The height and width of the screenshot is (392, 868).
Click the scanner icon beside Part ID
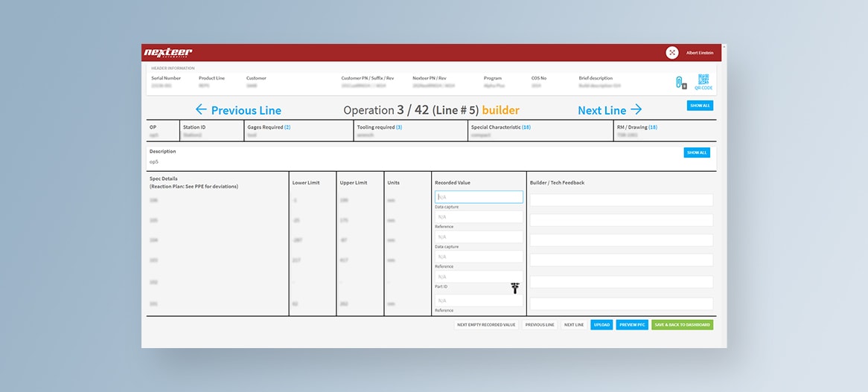(514, 288)
